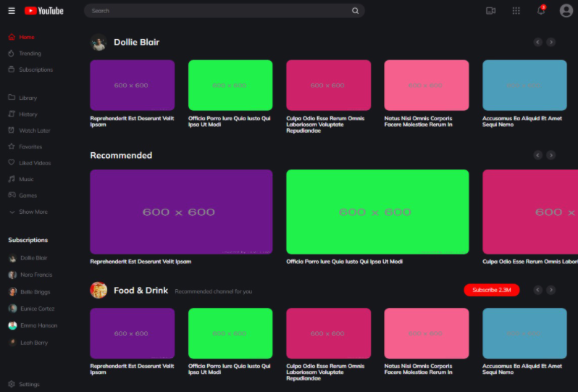
Task: Open Emma Hanson channel link
Action: pyautogui.click(x=38, y=325)
